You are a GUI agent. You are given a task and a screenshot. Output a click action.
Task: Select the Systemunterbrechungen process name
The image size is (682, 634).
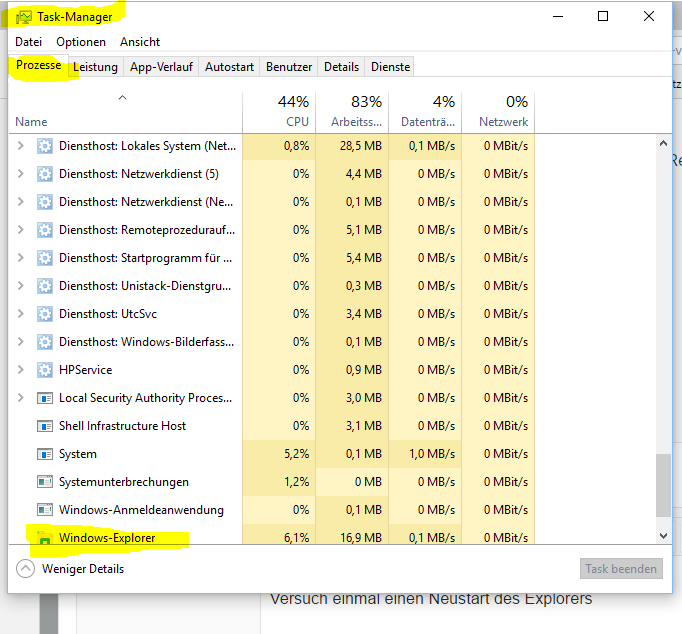click(x=124, y=482)
